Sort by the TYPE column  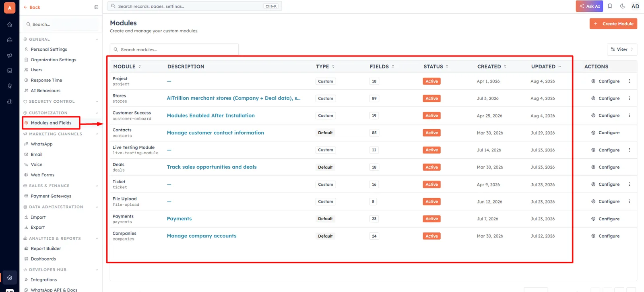325,66
